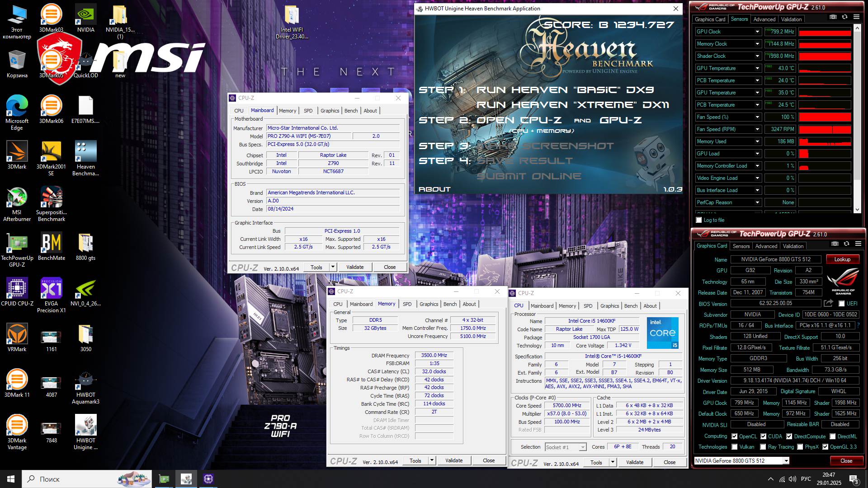Click Bus Interface question mark in GPU-Z
The image size is (868, 488).
coord(858,325)
